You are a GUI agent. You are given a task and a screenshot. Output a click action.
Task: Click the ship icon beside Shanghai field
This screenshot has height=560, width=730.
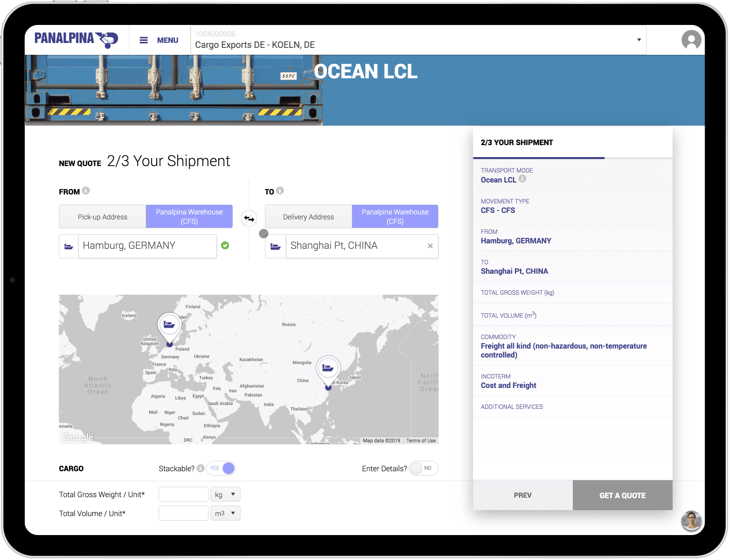275,246
